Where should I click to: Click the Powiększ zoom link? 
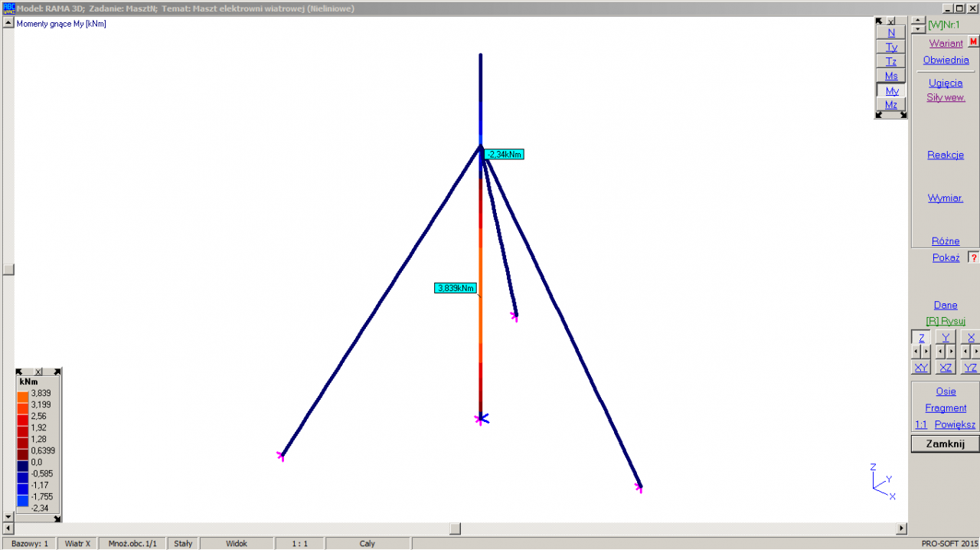(x=955, y=424)
